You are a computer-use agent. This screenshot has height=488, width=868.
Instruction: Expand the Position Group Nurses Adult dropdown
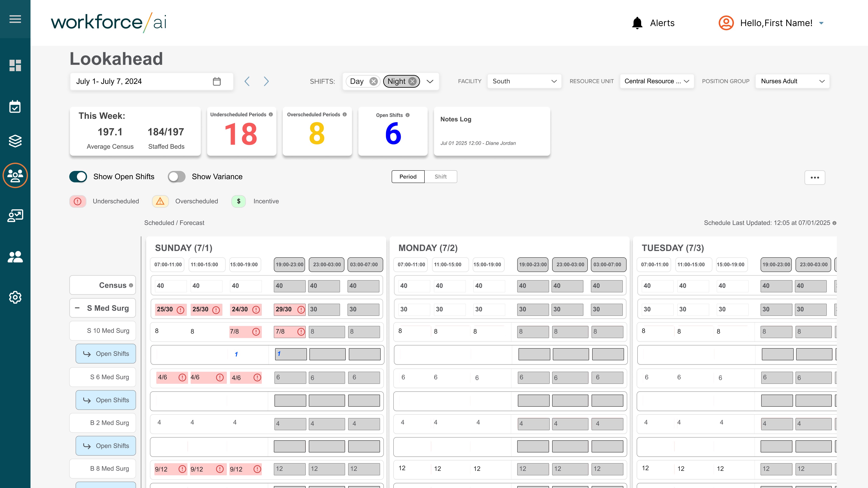point(792,81)
